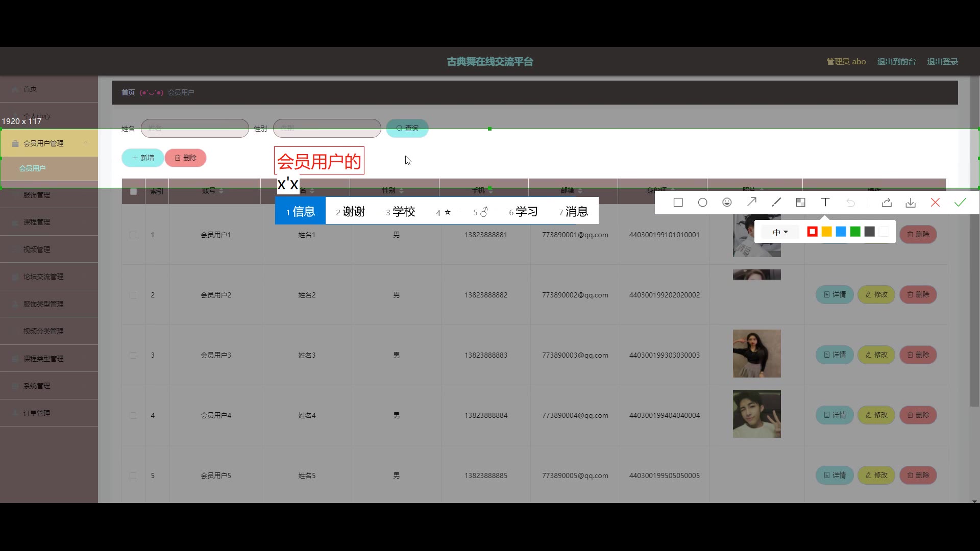This screenshot has height=551, width=980.
Task: Click 详情 for 会员用户5
Action: tap(835, 475)
